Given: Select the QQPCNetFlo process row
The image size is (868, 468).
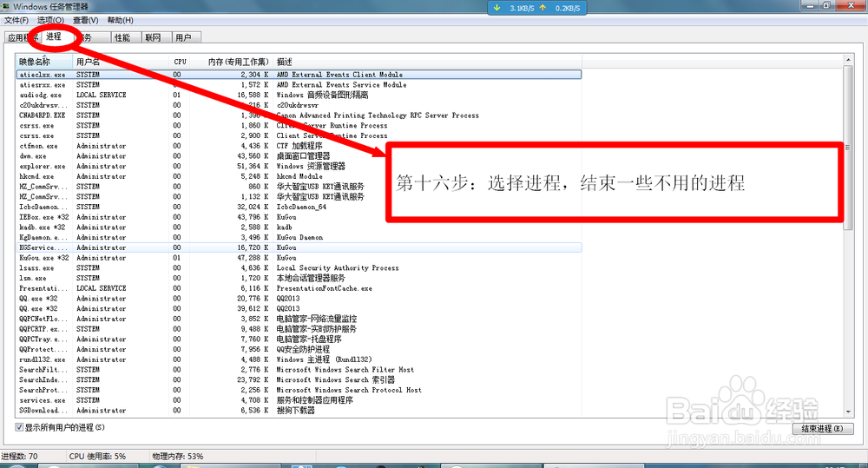Looking at the screenshot, I should (299, 319).
